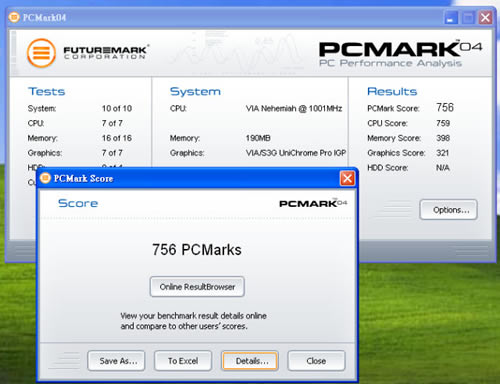The width and height of the screenshot is (500, 384).
Task: Click the Close button in the score dialog
Action: click(x=316, y=361)
